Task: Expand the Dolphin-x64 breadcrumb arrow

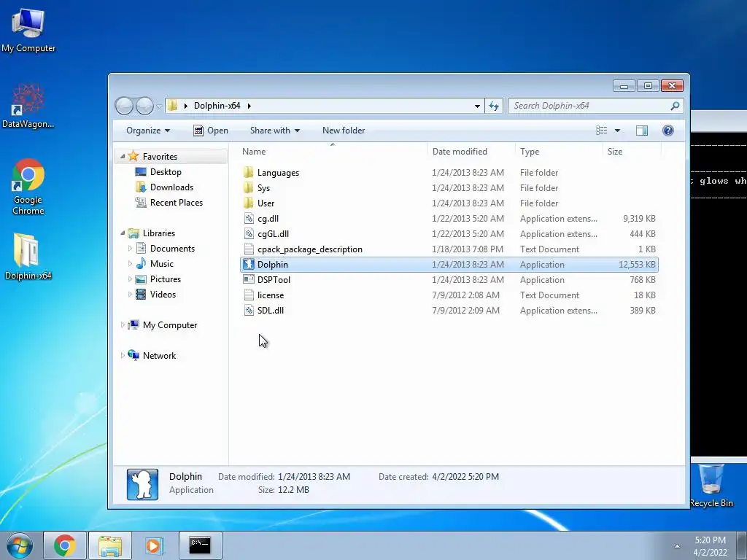Action: click(249, 106)
